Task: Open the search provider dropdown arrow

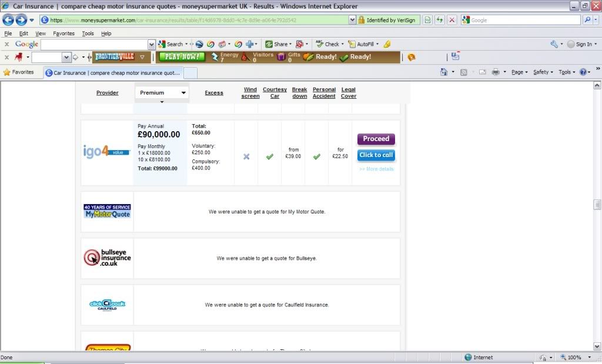Action: point(596,20)
